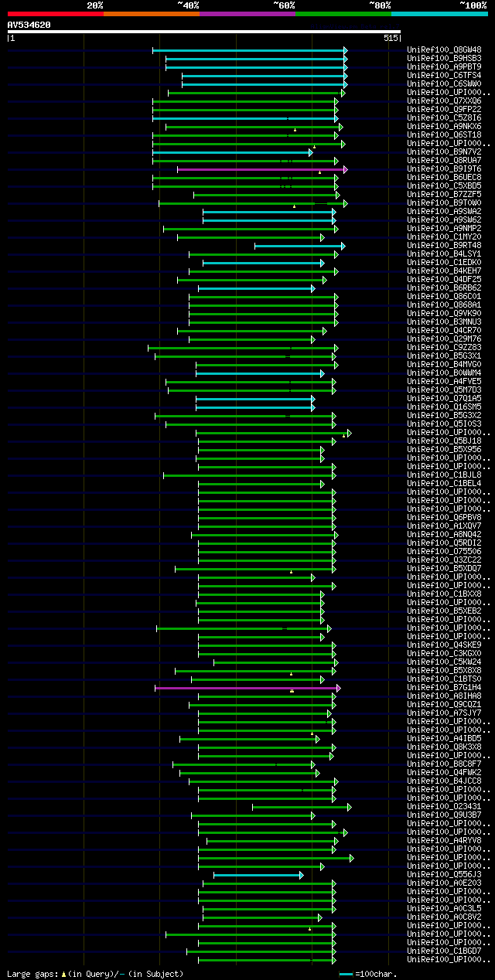Select the UniRef100_Q4DF25 label
The height and width of the screenshot is (980, 495).
pos(445,279)
